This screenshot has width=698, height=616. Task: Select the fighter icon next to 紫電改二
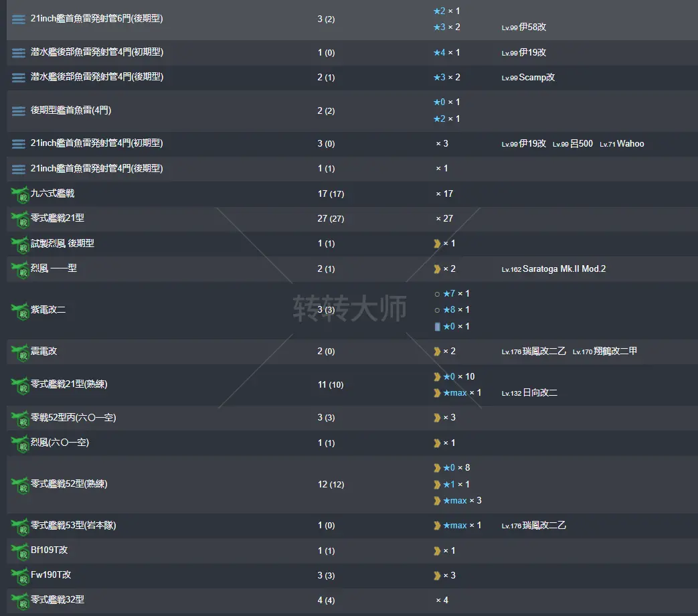[20, 311]
